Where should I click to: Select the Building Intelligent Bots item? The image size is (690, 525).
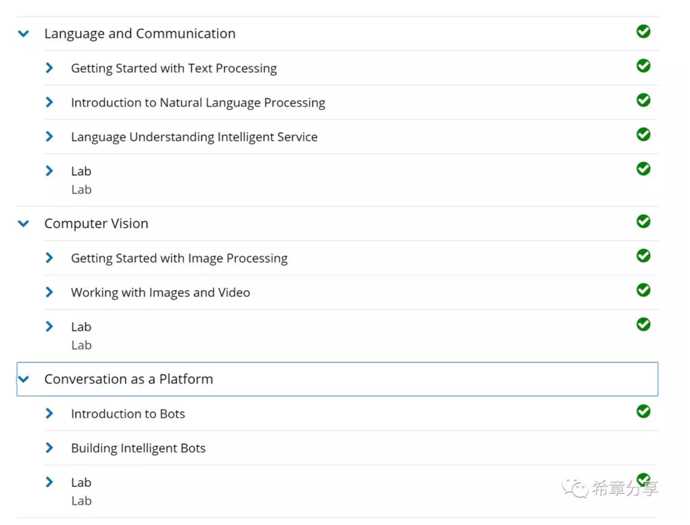(x=138, y=448)
